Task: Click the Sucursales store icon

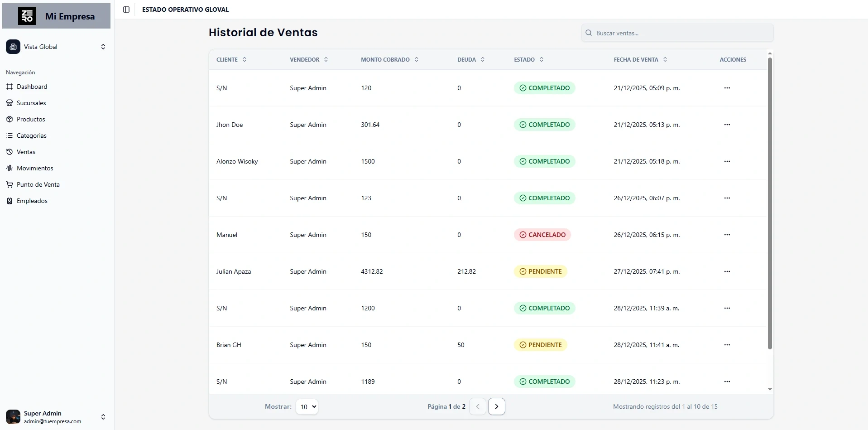Action: [x=10, y=103]
